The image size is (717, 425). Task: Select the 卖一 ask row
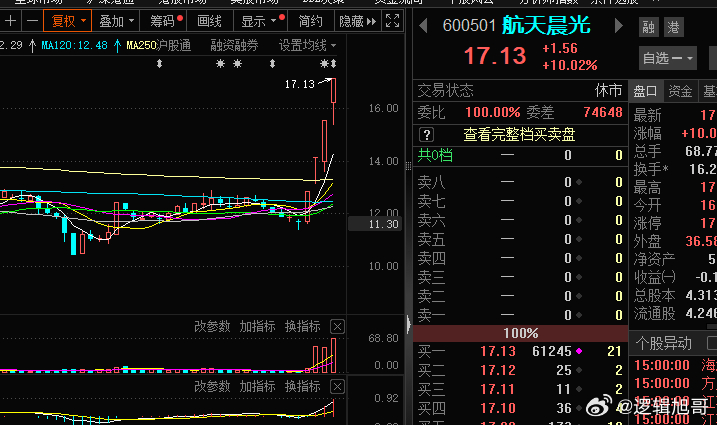[520, 315]
